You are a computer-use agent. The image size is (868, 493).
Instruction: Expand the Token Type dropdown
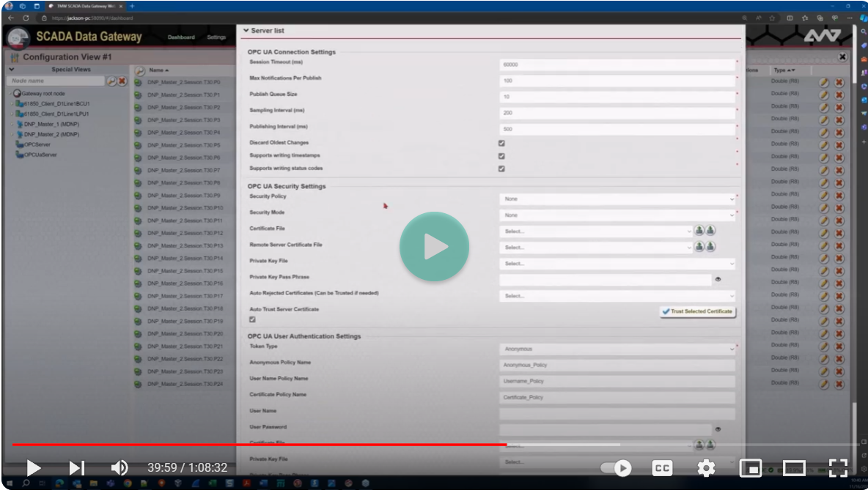pyautogui.click(x=617, y=349)
